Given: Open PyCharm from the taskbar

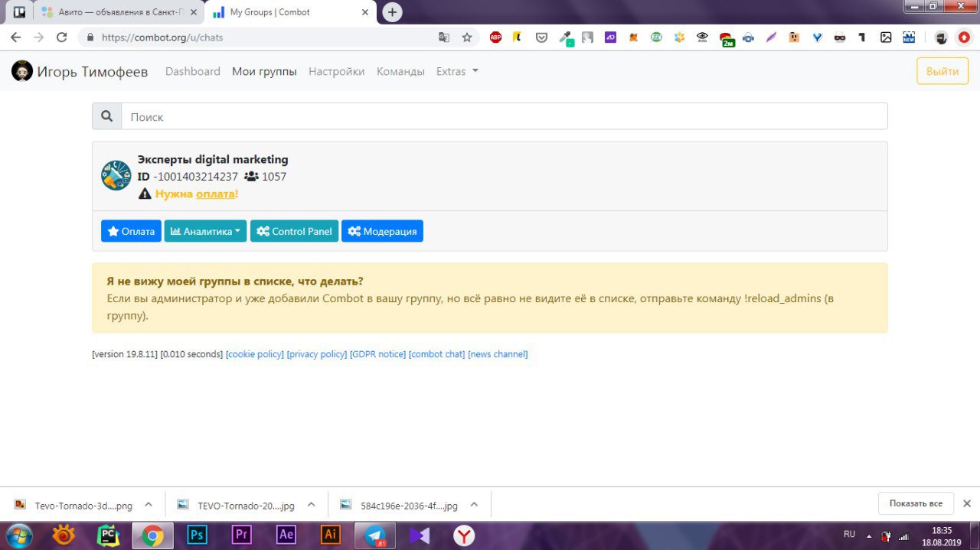Looking at the screenshot, I should [x=108, y=535].
